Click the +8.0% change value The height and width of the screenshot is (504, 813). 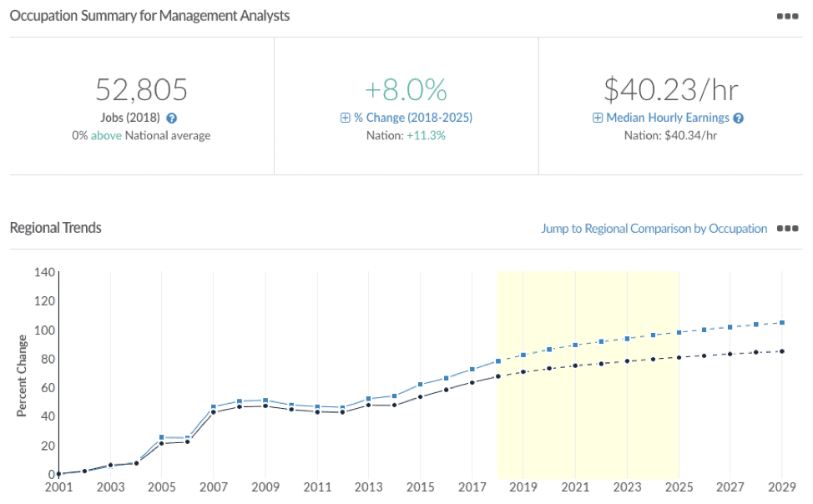coord(406,89)
